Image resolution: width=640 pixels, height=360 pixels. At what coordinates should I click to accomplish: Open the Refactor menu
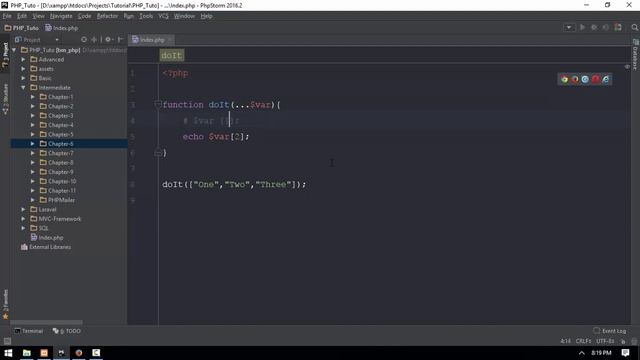pyautogui.click(x=107, y=16)
